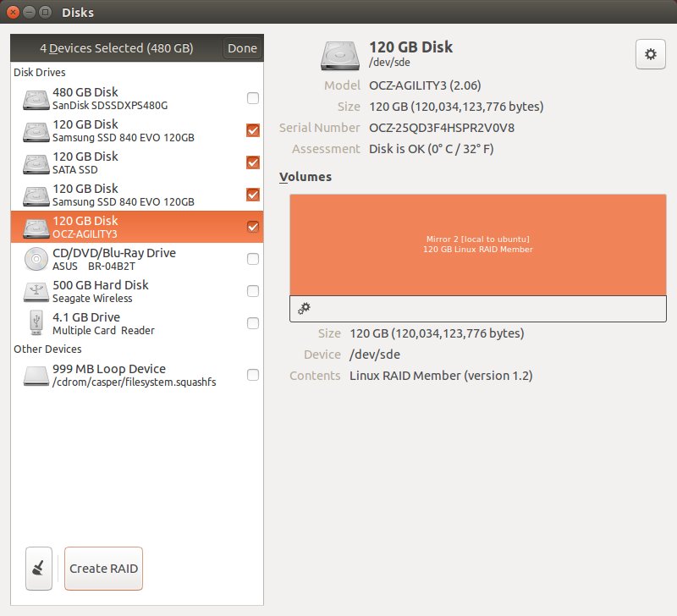Click the gear menu button at top right
This screenshot has height=616, width=677.
(x=650, y=54)
